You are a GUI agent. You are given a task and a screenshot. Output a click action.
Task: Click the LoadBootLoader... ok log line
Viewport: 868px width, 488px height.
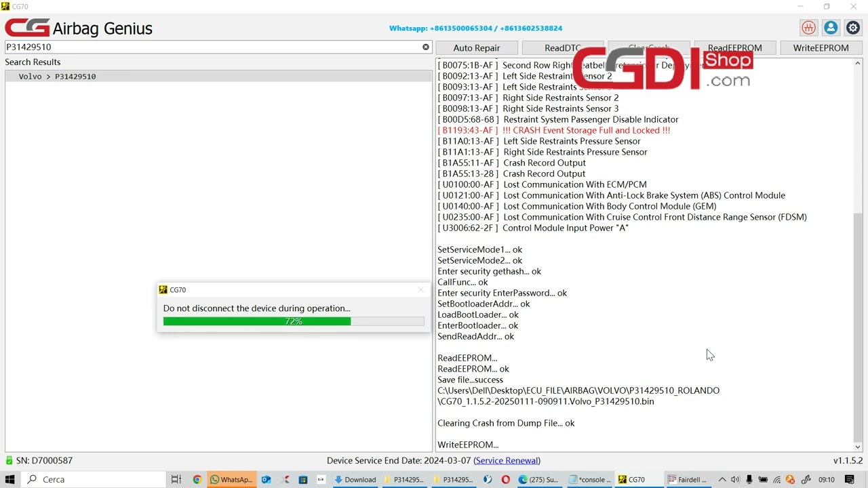click(x=478, y=314)
